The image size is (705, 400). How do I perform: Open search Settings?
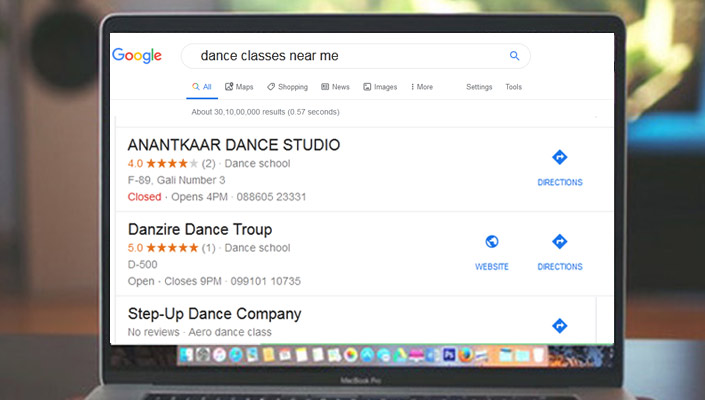coord(479,87)
